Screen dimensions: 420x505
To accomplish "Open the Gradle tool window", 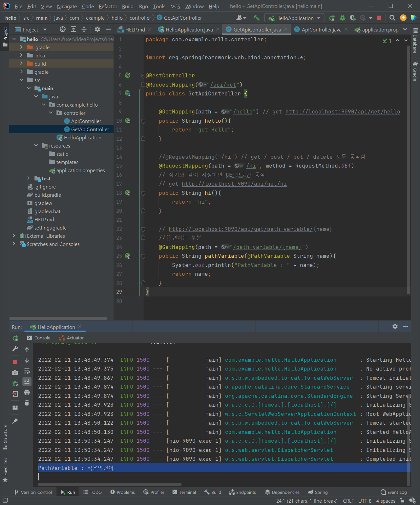I will pyautogui.click(x=415, y=71).
